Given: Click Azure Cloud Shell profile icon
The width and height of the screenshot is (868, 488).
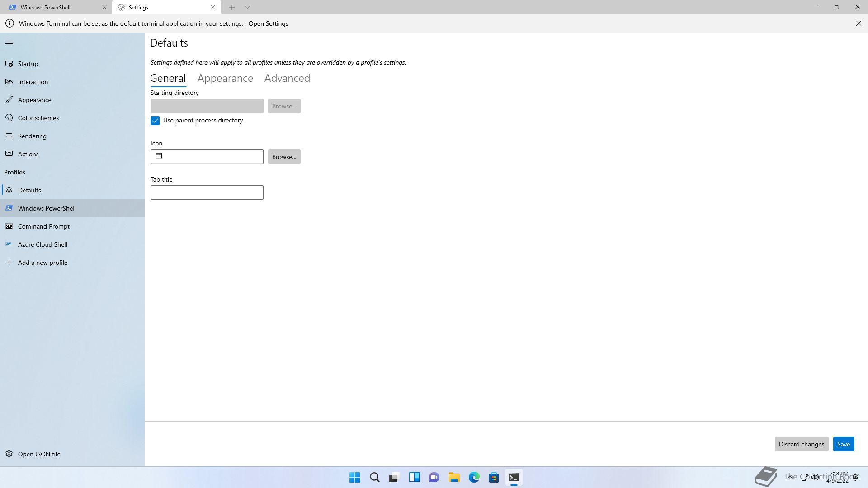Looking at the screenshot, I should pos(9,244).
